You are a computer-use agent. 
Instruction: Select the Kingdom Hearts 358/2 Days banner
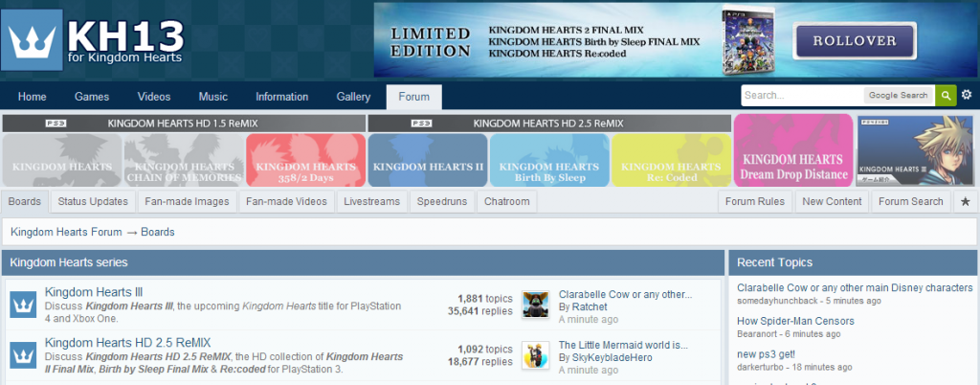[305, 159]
